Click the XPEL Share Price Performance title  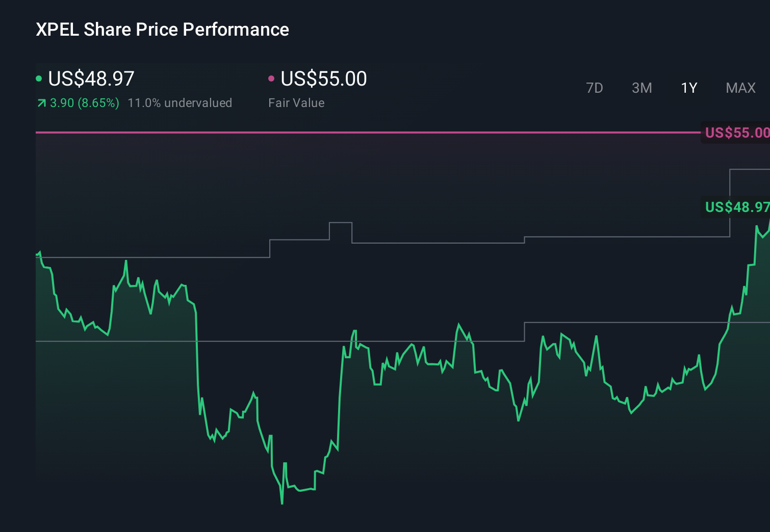162,29
